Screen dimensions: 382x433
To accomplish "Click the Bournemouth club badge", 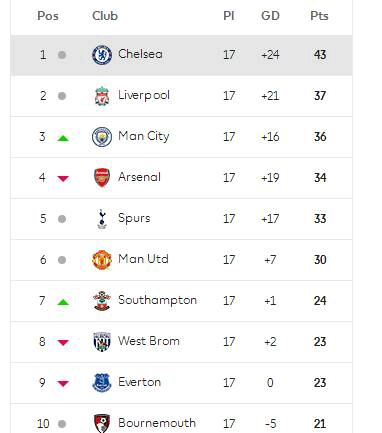I will click(x=102, y=423).
